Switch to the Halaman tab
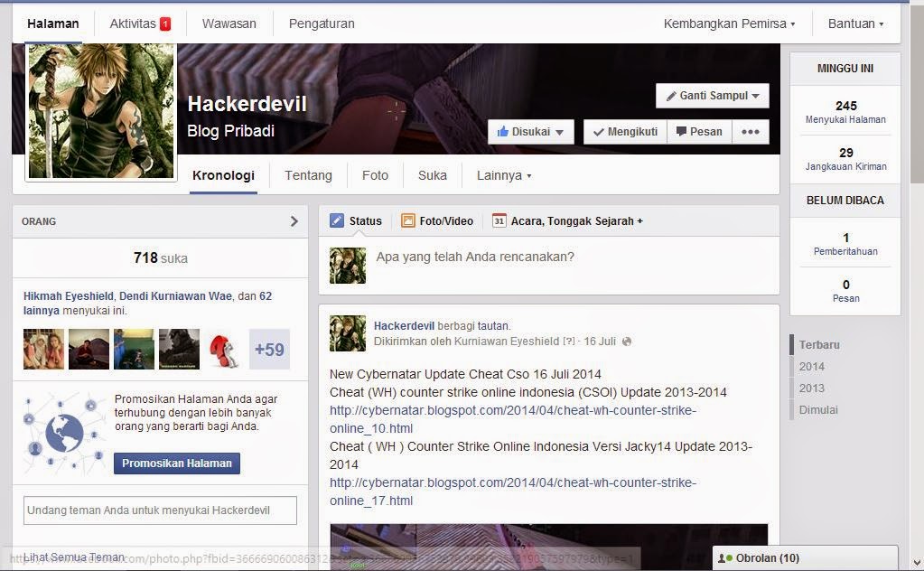 click(53, 24)
